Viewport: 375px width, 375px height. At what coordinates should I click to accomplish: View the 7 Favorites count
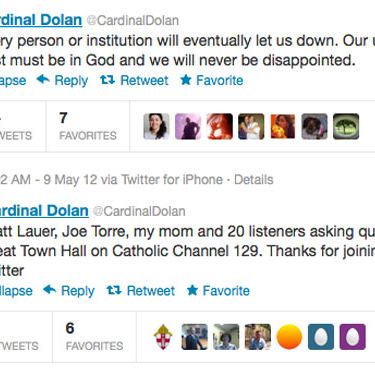point(88,126)
